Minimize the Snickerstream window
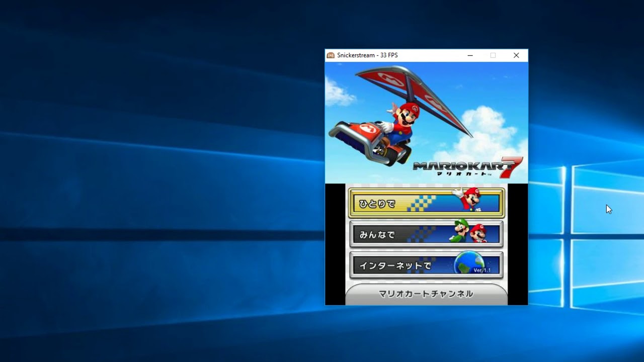This screenshot has height=362, width=644. 470,55
